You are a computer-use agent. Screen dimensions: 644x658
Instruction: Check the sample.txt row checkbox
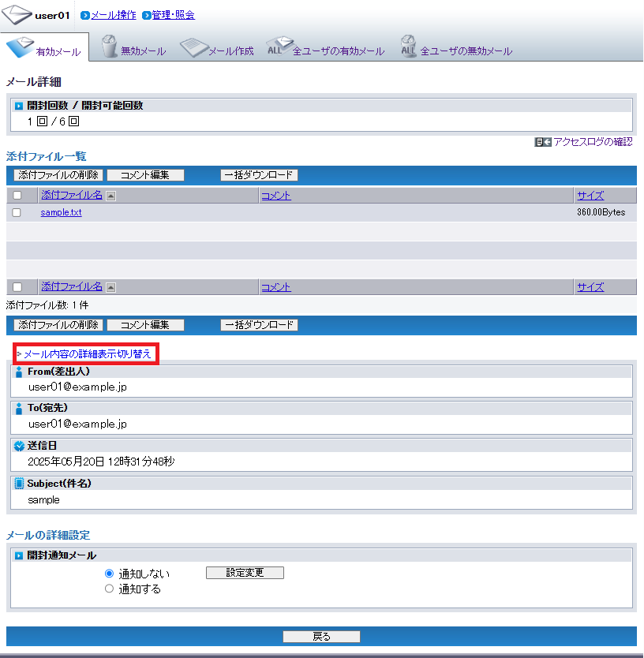click(17, 213)
